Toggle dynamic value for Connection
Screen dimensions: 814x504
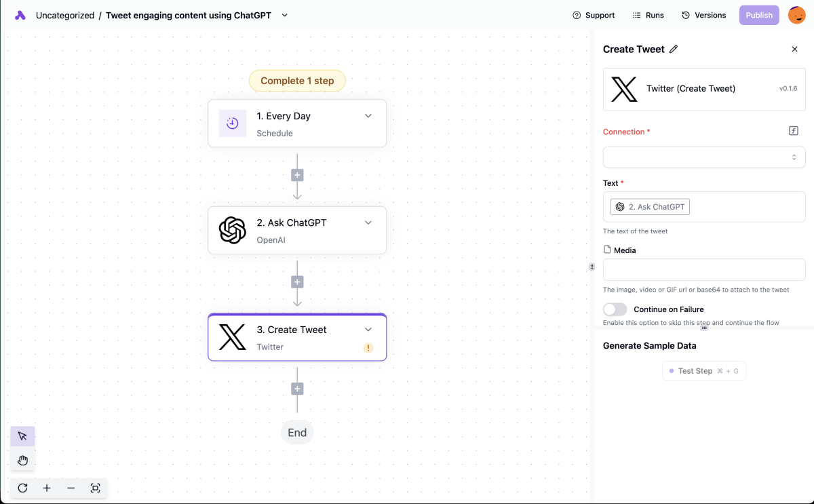tap(794, 131)
